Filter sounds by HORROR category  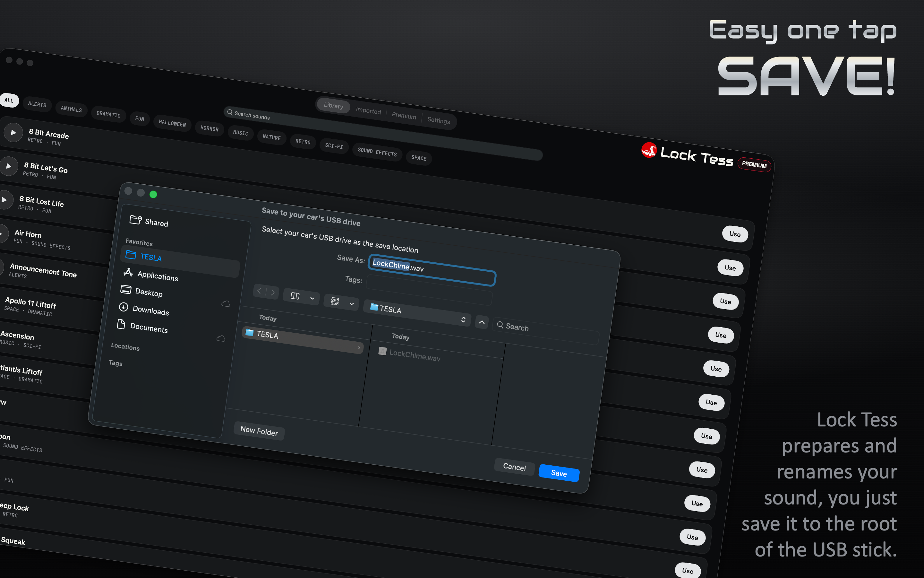coord(210,128)
